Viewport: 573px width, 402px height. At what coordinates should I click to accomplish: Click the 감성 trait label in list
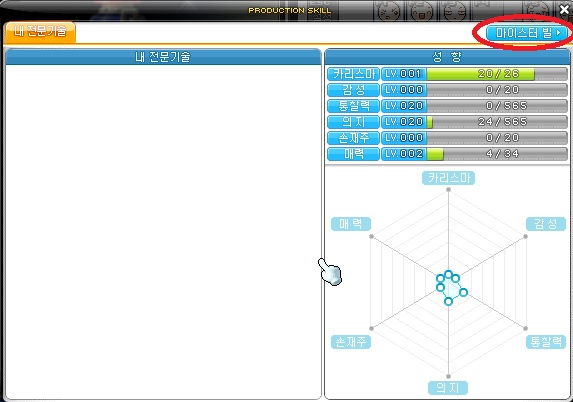coord(353,90)
